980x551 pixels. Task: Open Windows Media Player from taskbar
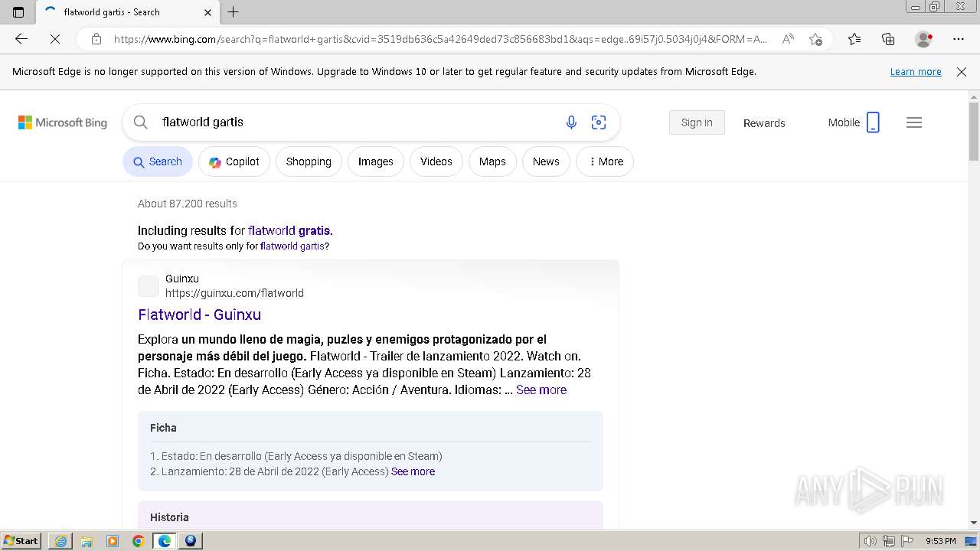pyautogui.click(x=113, y=541)
